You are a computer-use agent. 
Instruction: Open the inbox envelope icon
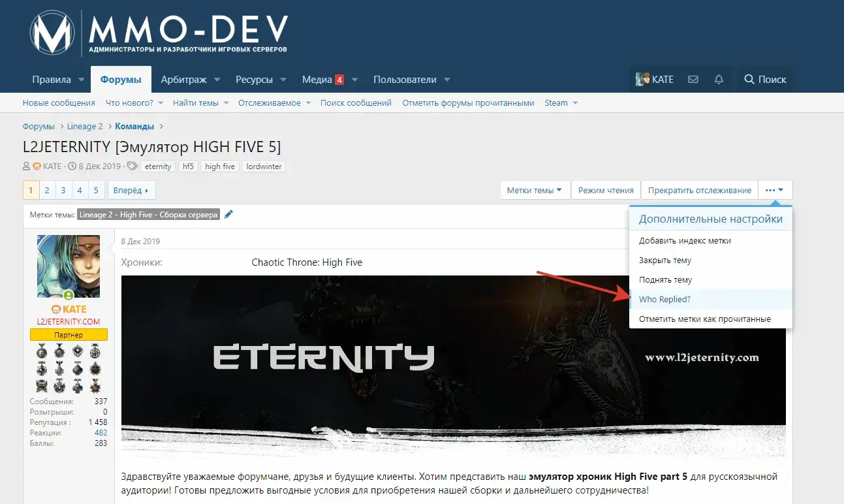[693, 79]
